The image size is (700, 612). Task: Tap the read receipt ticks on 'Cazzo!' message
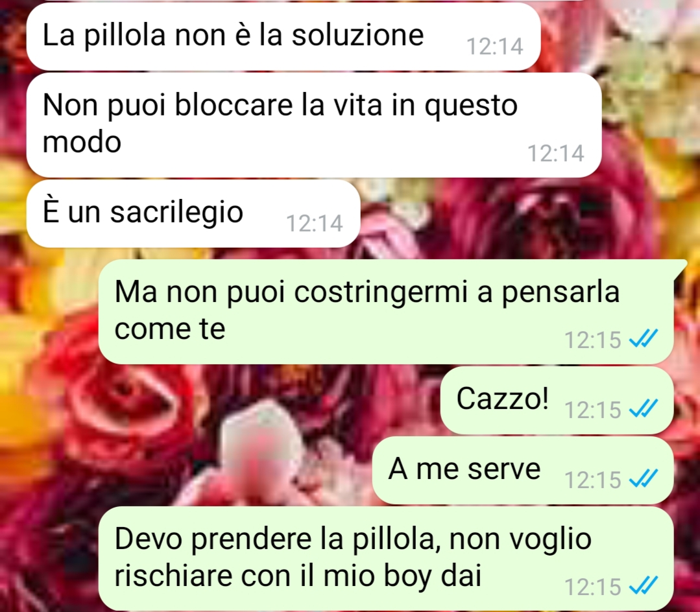tap(644, 408)
